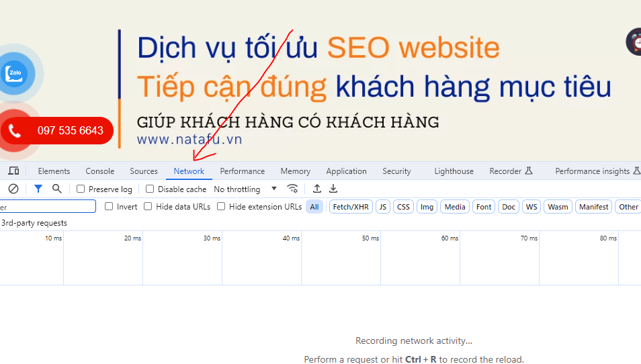
Task: Click www.natafu.vn link on banner
Action: [189, 139]
